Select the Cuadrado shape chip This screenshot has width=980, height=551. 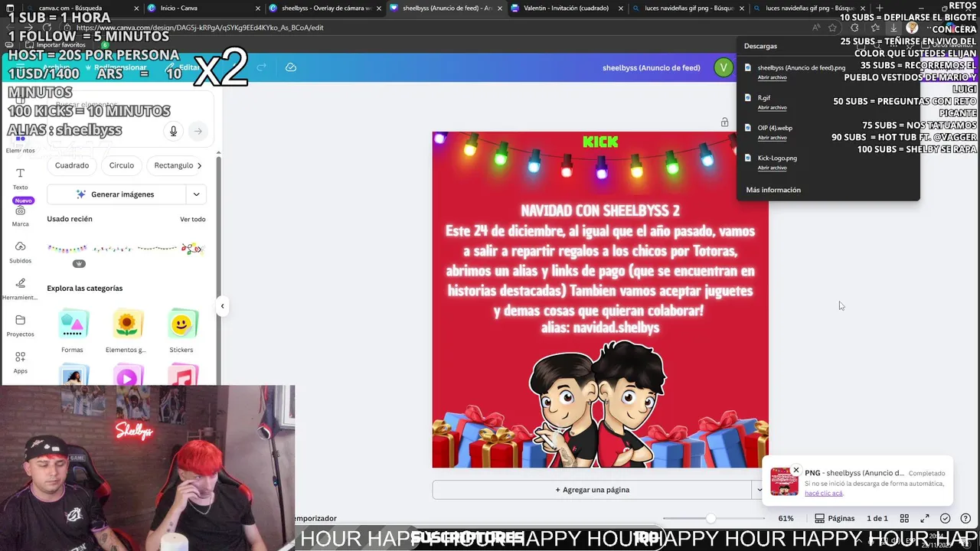72,165
